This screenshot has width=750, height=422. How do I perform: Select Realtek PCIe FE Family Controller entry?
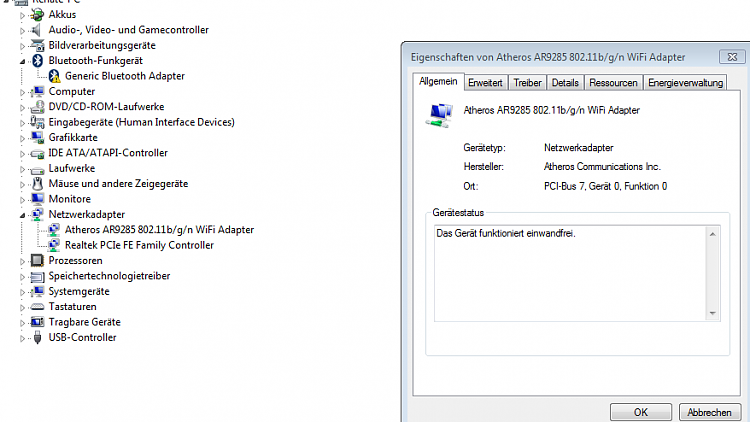coord(139,245)
